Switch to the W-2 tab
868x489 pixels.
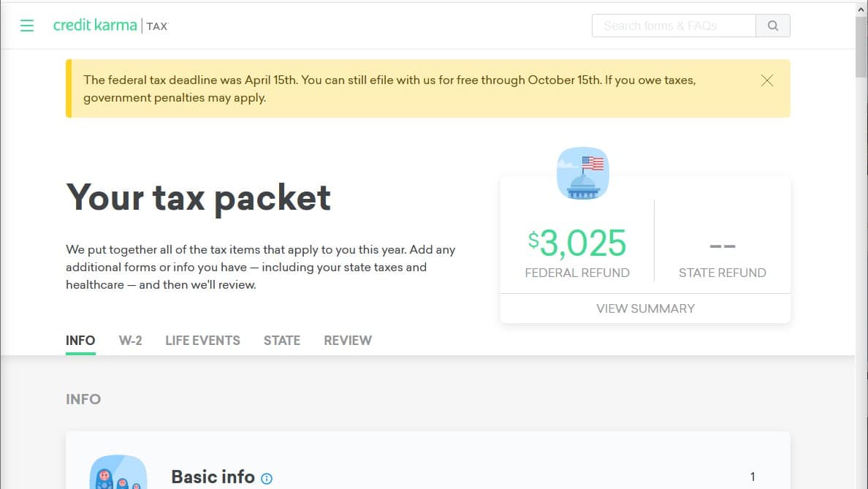point(130,341)
